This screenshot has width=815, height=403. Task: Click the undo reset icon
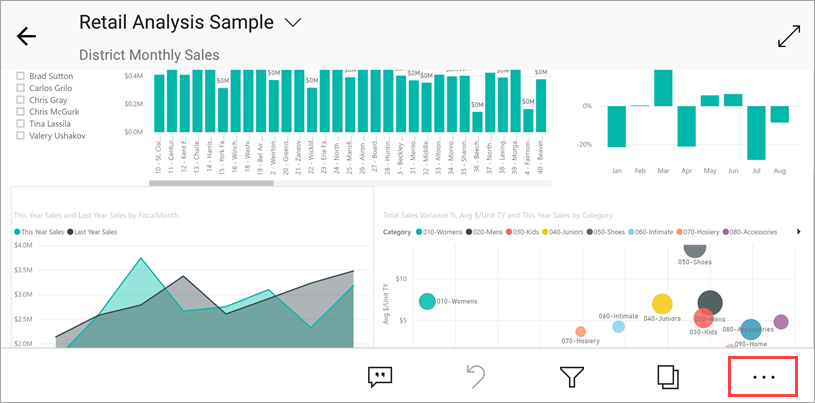pyautogui.click(x=476, y=377)
